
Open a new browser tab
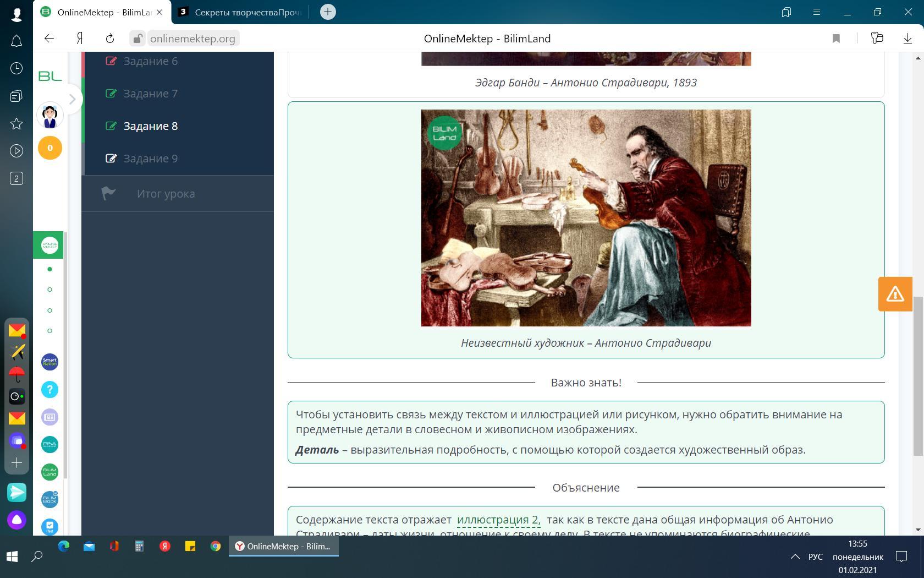pos(328,12)
